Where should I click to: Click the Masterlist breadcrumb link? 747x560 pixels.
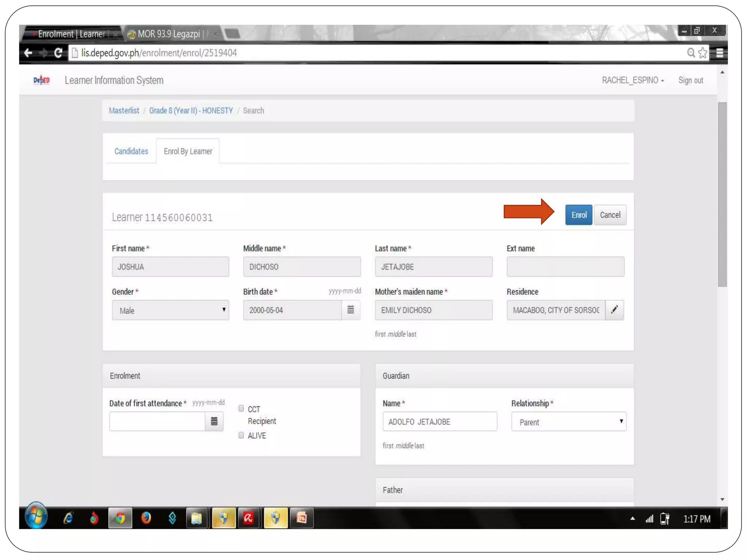click(x=124, y=110)
